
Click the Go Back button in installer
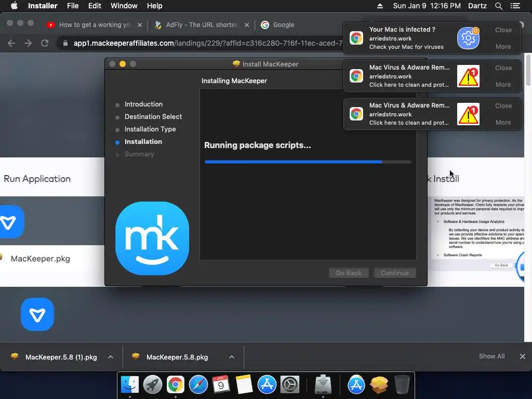point(349,273)
